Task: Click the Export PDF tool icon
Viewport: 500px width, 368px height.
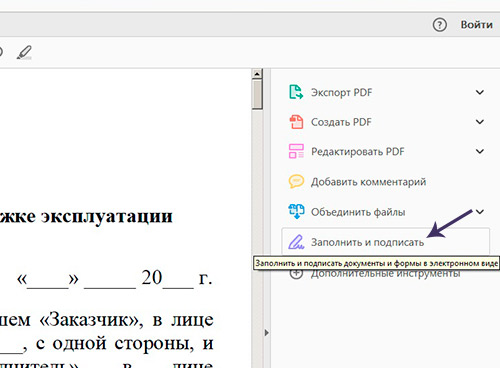Action: click(296, 92)
